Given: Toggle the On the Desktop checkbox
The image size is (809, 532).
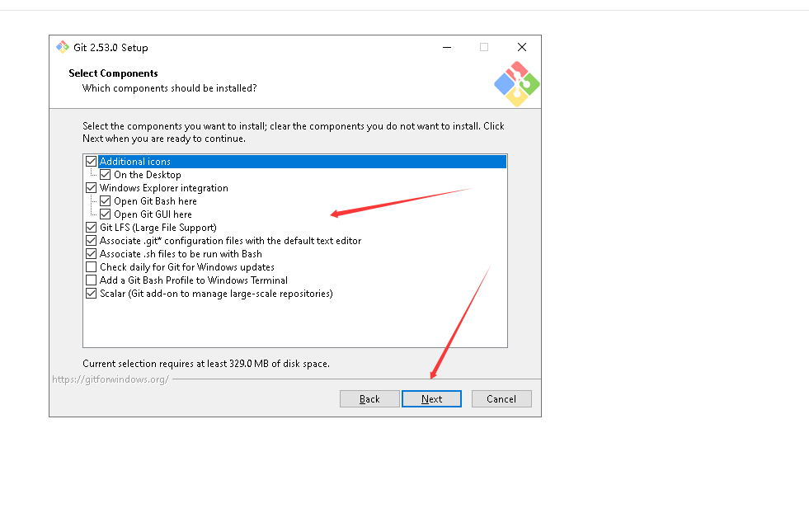Looking at the screenshot, I should point(106,175).
